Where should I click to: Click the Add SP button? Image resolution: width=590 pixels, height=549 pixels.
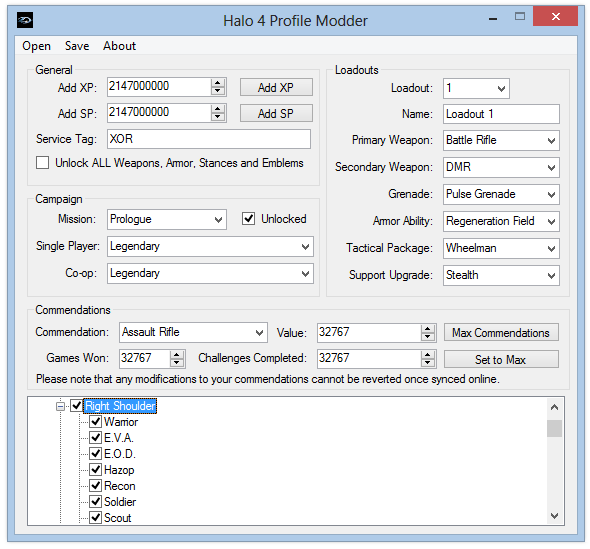(276, 113)
